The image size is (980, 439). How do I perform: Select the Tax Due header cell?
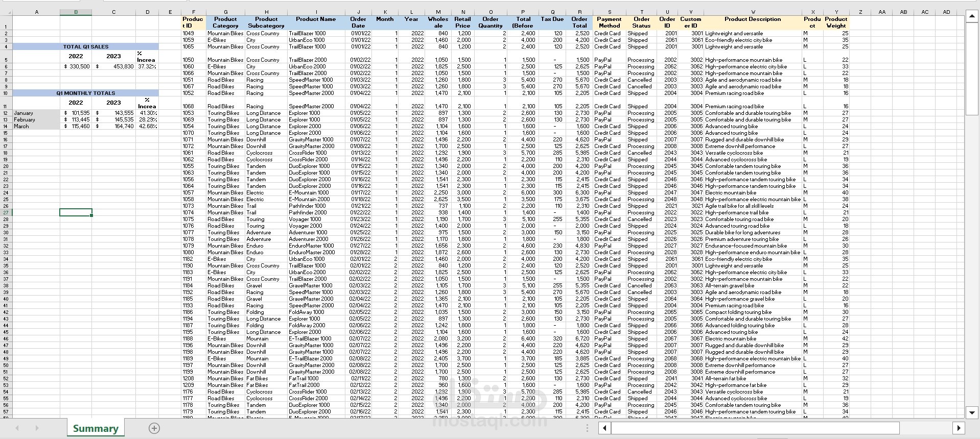pos(552,22)
